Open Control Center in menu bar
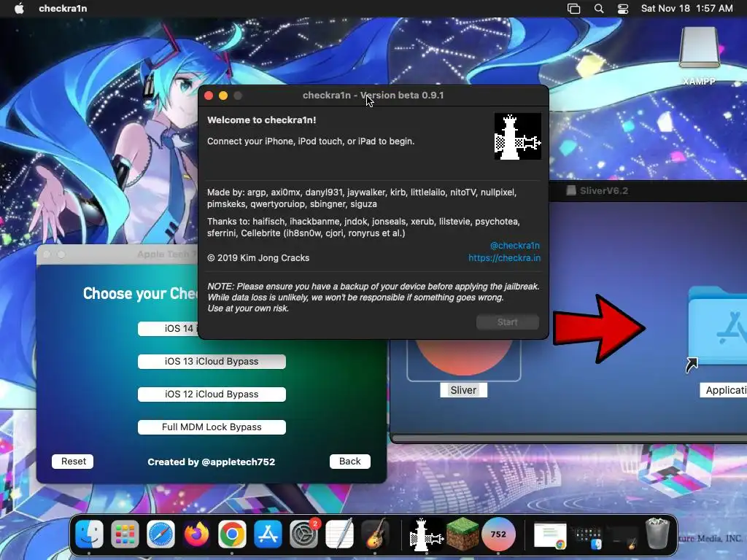The image size is (747, 560). (x=623, y=8)
